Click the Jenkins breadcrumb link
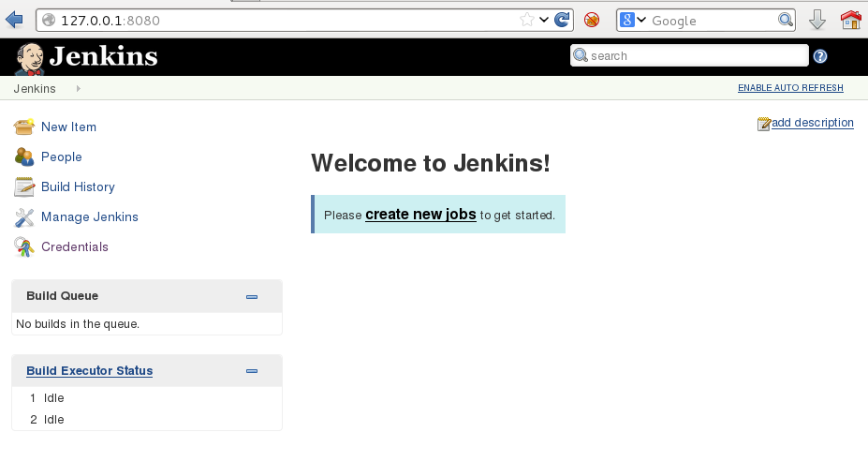 click(35, 89)
